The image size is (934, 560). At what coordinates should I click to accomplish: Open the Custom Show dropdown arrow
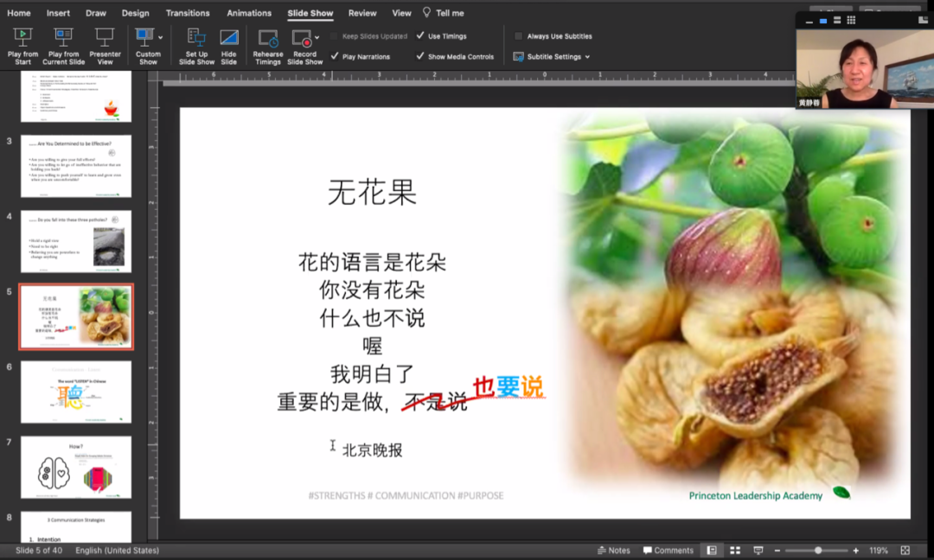click(x=160, y=37)
